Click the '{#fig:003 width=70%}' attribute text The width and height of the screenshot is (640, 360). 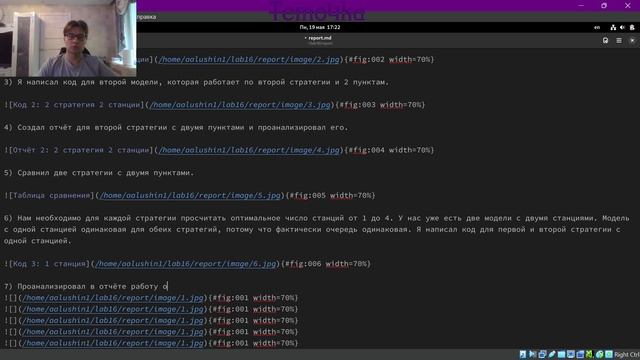pos(380,105)
